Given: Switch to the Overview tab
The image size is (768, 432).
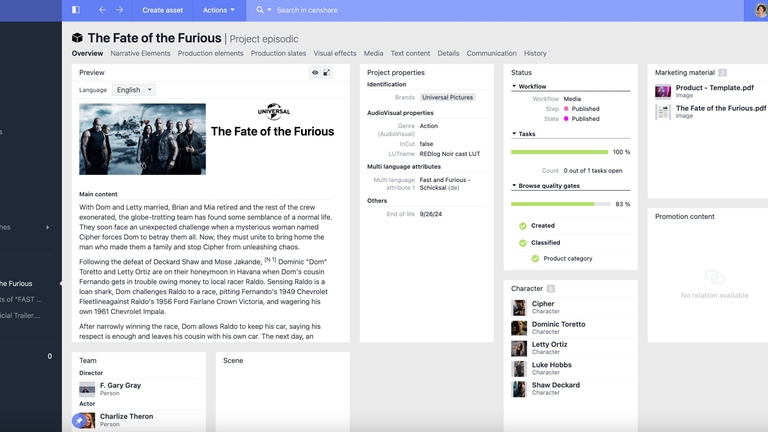Looking at the screenshot, I should 87,53.
